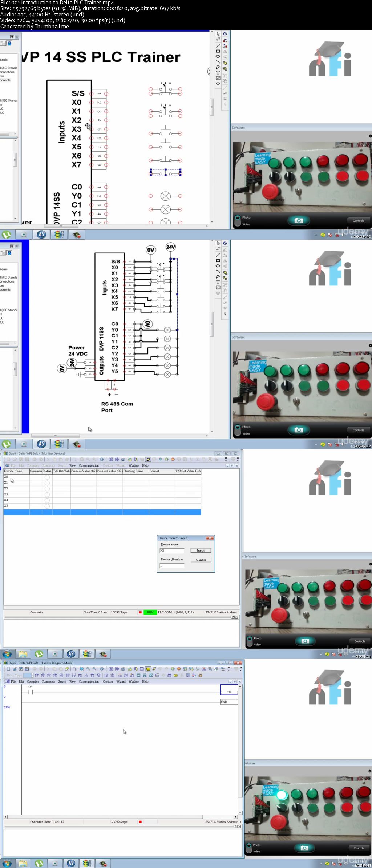The width and height of the screenshot is (372, 868).
Task: Select the highlighted Ladder Diagram mode icon in Dvp6 toolbar
Action: tap(148, 669)
